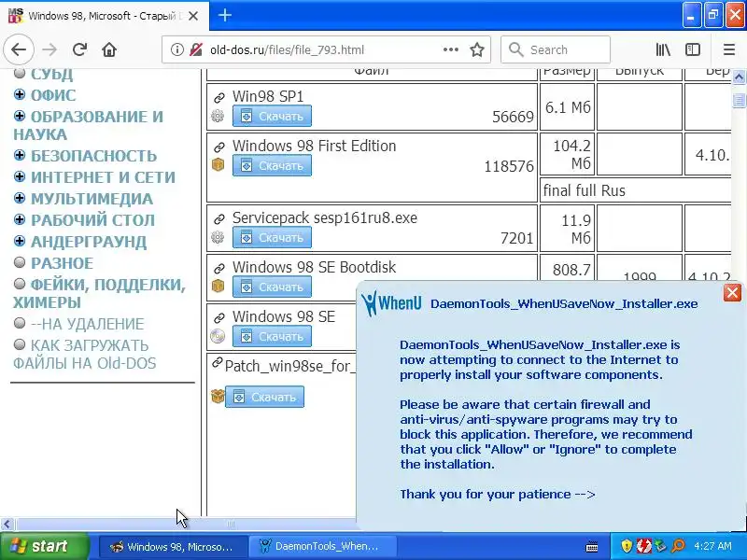Bookmark this page with the star
The width and height of the screenshot is (747, 560).
477,49
